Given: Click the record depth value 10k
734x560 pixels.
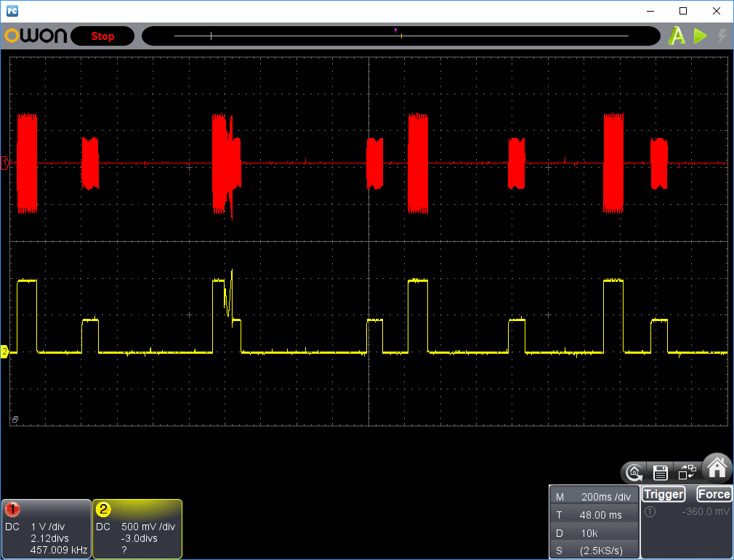Looking at the screenshot, I should 589,533.
